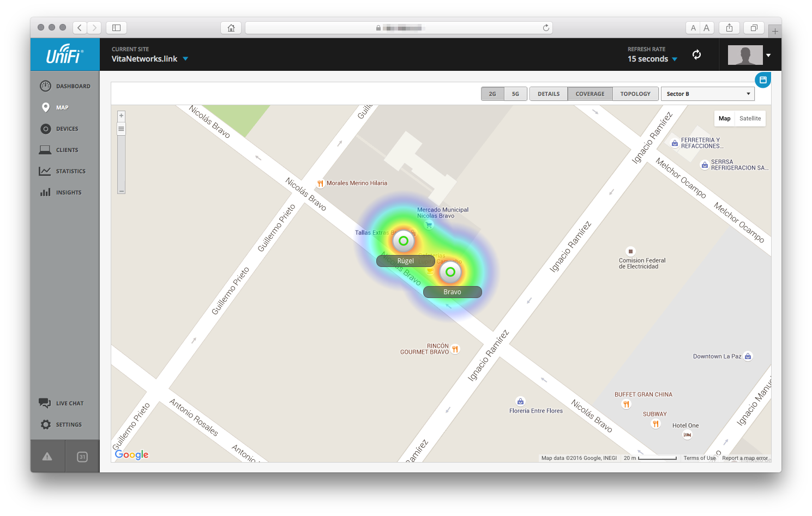Enable the 2G coverage band
This screenshot has width=812, height=516.
pos(492,93)
